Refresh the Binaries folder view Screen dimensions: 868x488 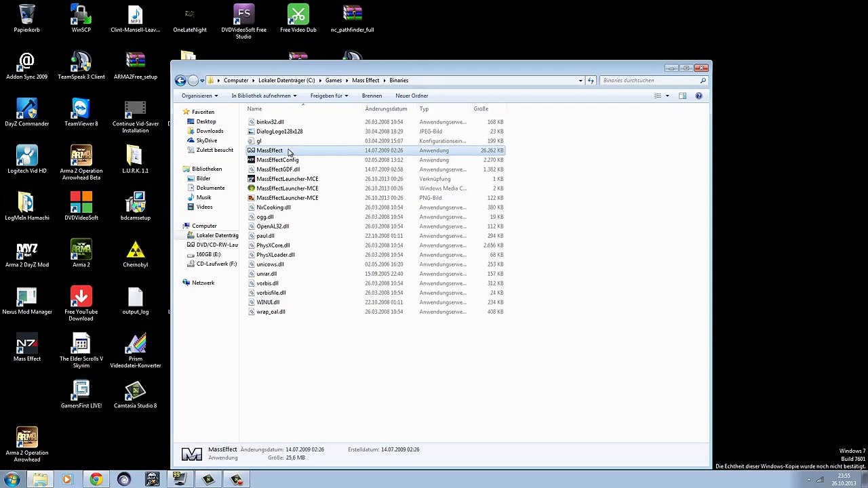(591, 81)
